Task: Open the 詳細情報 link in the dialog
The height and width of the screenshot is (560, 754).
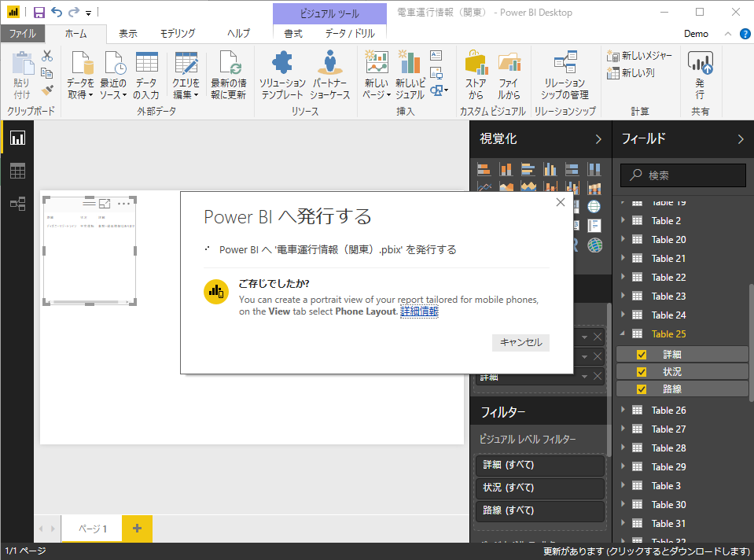Action: point(419,311)
